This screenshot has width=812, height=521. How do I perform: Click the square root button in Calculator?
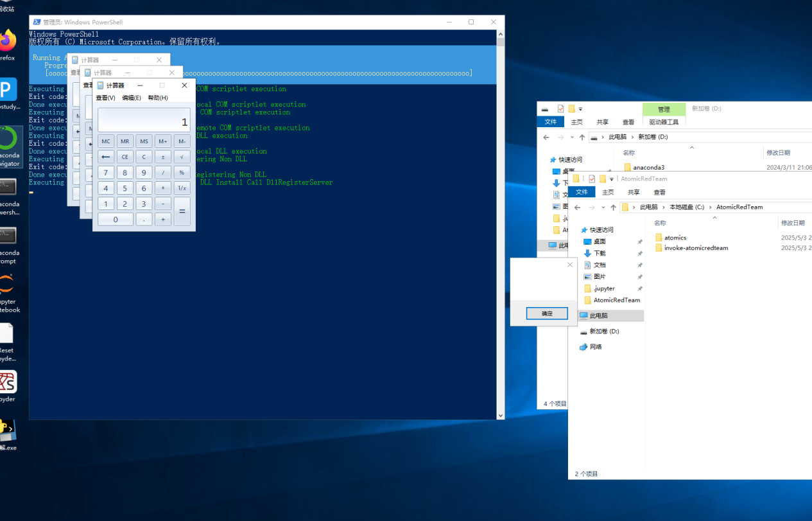[182, 157]
